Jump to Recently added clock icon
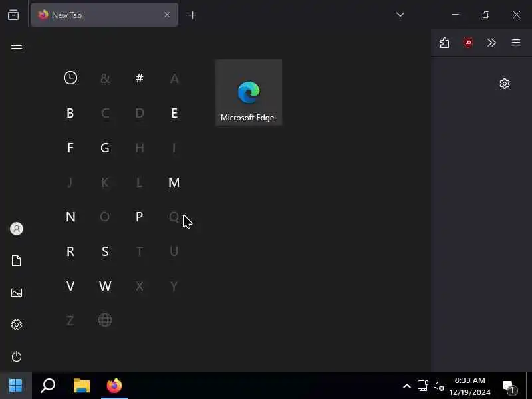 70,78
